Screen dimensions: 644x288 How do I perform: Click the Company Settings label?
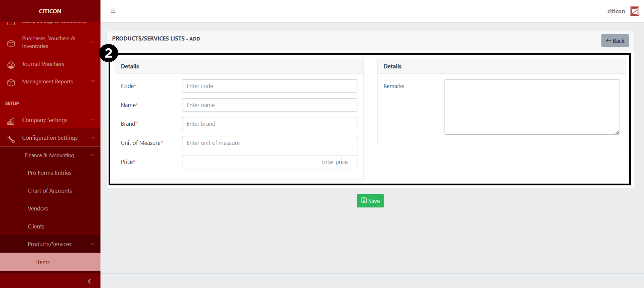pos(45,120)
